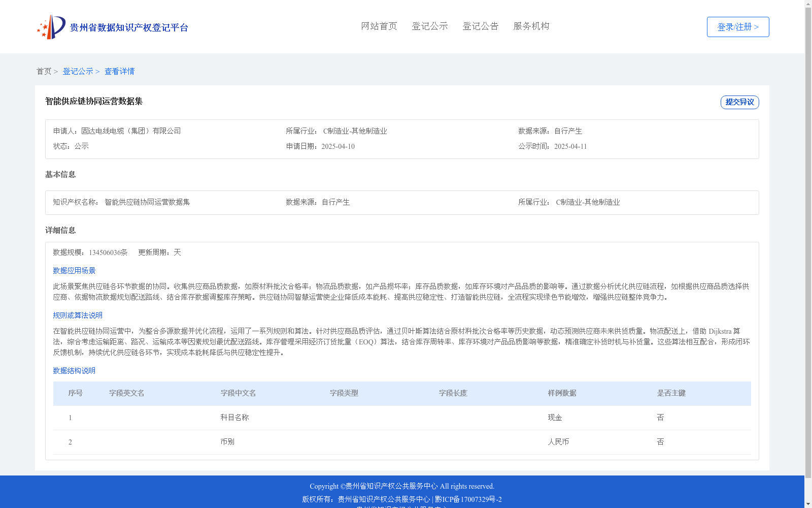Screen dimensions: 812x508
Task: Click 字段类型 column header
Action: tap(344, 393)
